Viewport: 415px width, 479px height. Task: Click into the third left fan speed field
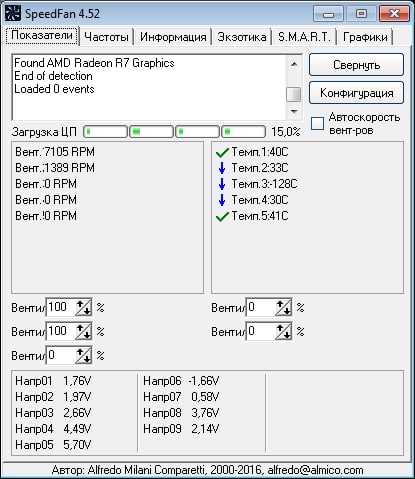(x=61, y=355)
